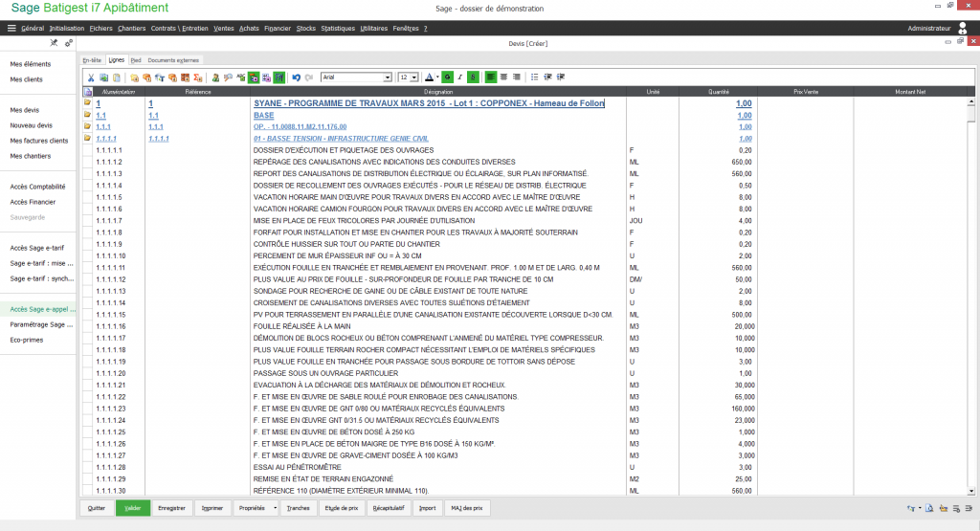Click the page preview magnifier icon at bottom right
This screenshot has width=980, height=531.
click(x=929, y=508)
